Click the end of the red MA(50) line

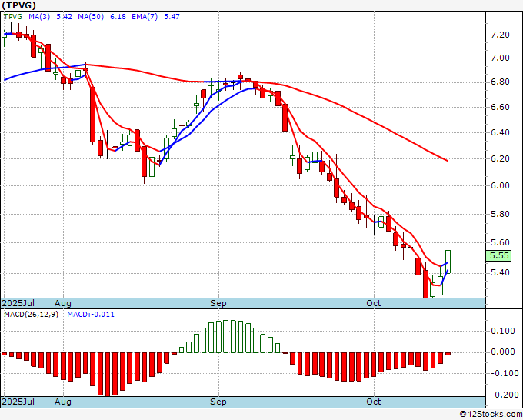[447, 161]
